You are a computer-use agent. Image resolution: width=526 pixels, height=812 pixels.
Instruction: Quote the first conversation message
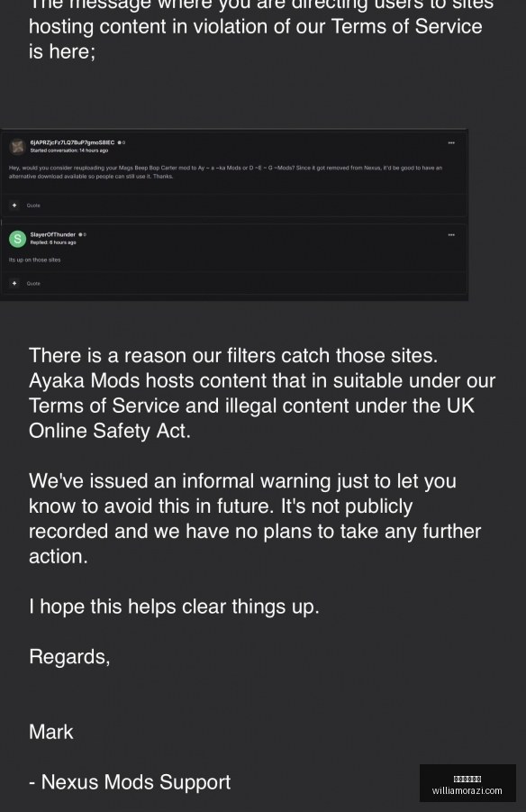(33, 205)
